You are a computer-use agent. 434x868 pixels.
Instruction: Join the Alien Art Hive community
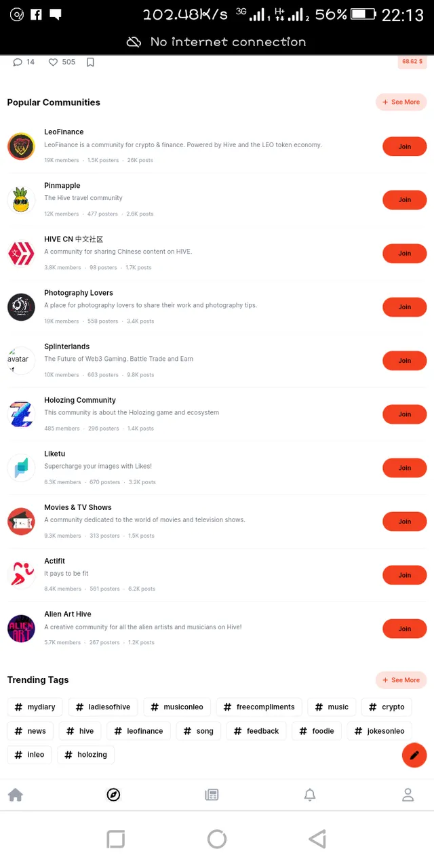click(404, 629)
